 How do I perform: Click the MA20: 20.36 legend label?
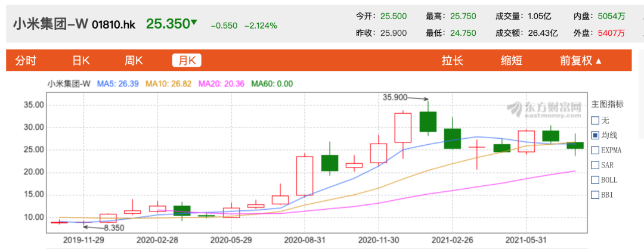221,84
